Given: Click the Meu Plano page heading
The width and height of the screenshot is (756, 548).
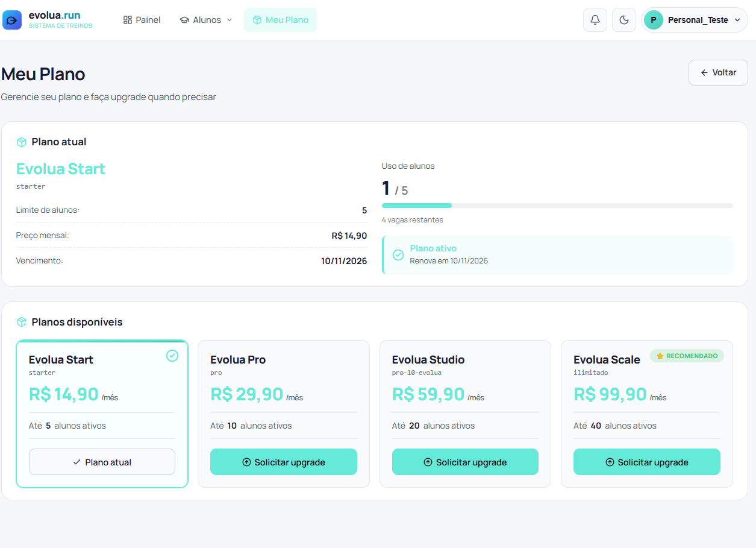Looking at the screenshot, I should (43, 74).
